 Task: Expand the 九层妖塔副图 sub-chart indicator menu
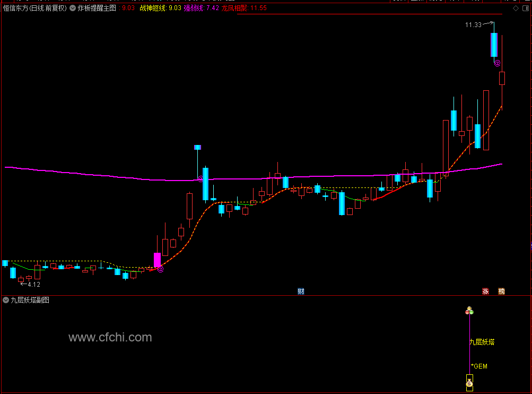(x=6, y=300)
